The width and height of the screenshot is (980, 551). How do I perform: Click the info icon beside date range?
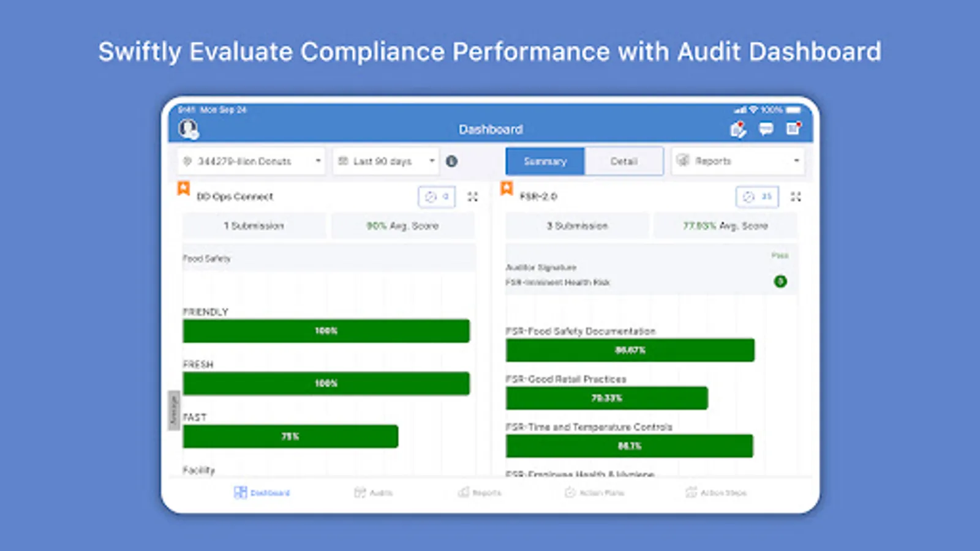451,161
